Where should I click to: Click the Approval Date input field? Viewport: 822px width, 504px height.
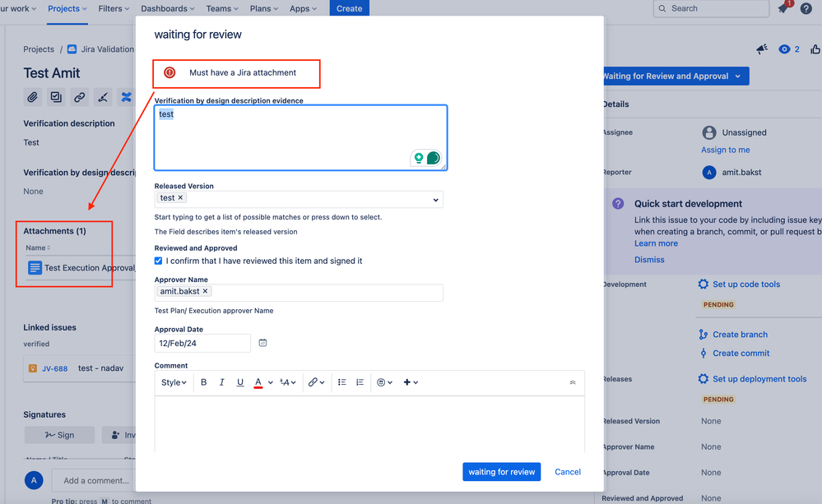click(x=202, y=343)
